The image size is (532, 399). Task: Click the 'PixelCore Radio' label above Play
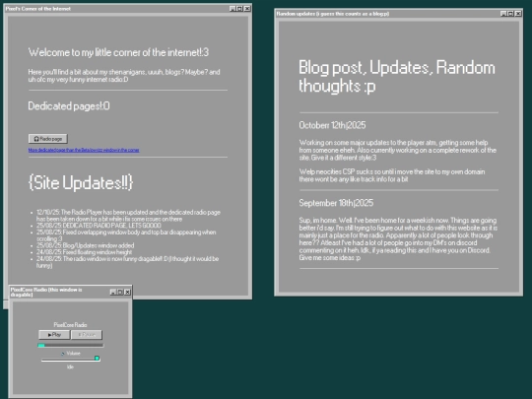pyautogui.click(x=70, y=325)
